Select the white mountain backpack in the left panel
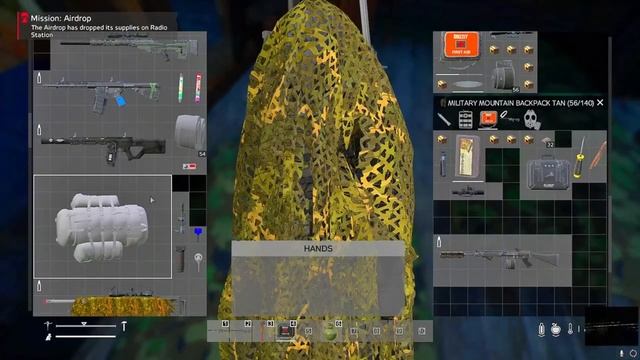 pos(102,227)
